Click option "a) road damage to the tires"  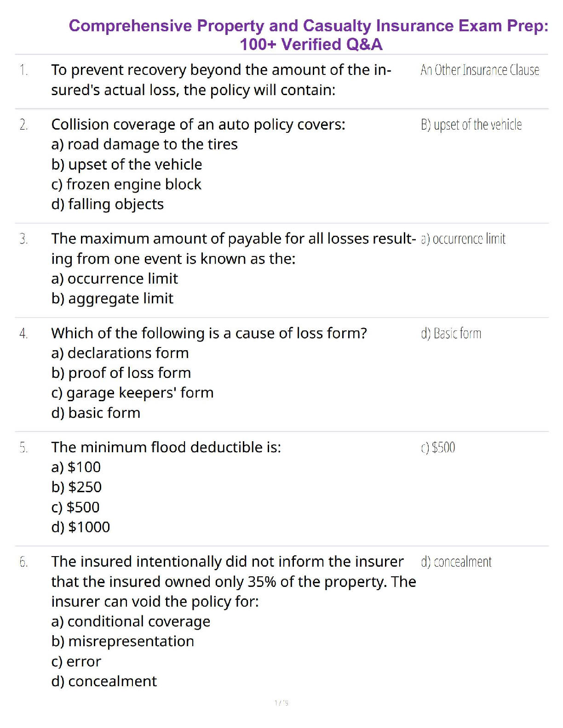pyautogui.click(x=144, y=145)
